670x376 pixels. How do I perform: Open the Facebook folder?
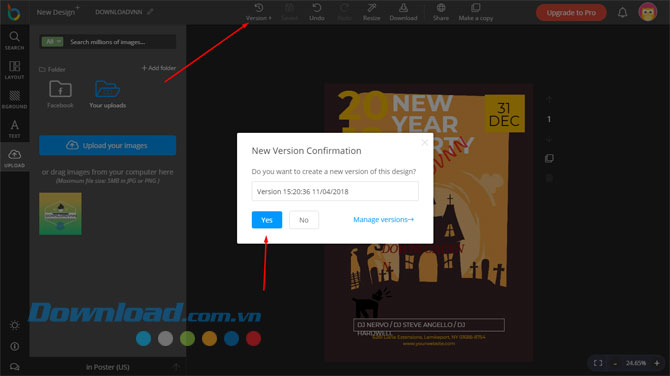pyautogui.click(x=60, y=94)
